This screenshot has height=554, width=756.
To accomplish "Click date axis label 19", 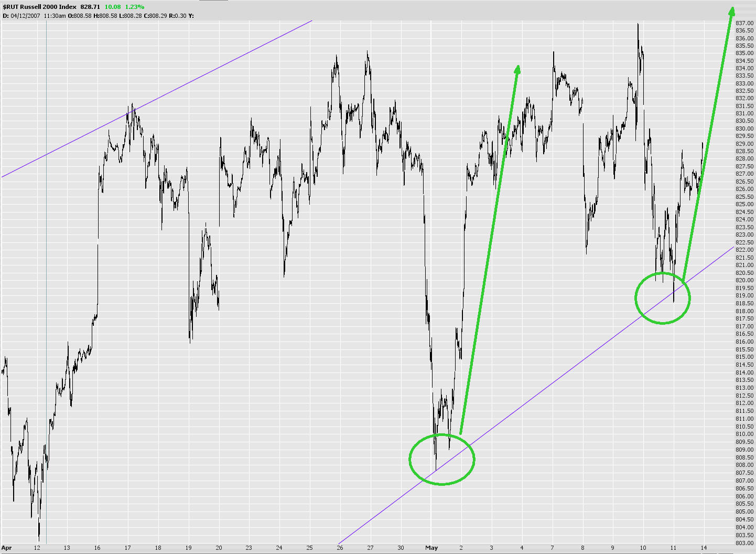I will 189,548.
